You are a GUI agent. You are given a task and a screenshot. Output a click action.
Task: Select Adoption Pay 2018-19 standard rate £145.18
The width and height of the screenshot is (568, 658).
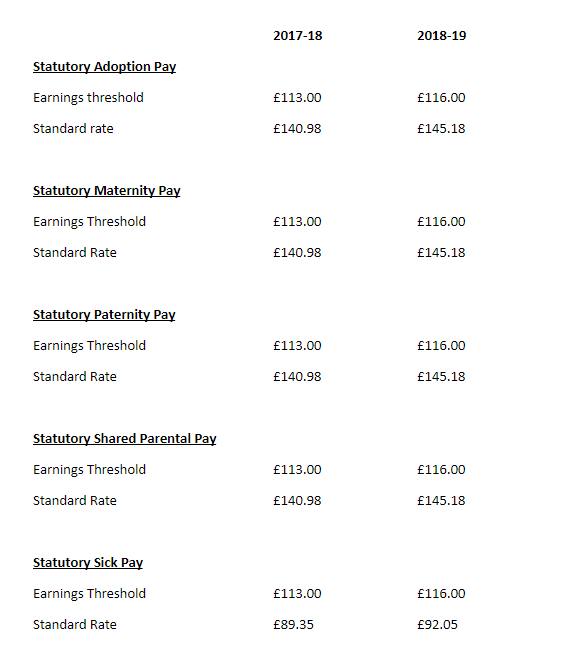[441, 128]
